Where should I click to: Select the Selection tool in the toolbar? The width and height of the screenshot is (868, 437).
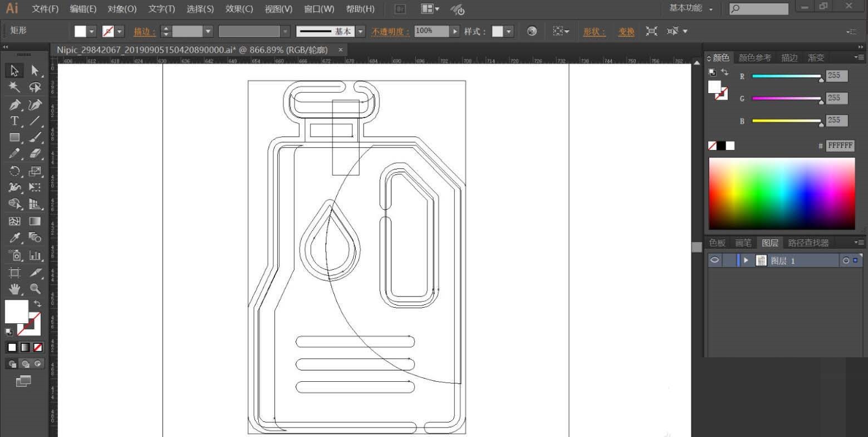pos(14,71)
